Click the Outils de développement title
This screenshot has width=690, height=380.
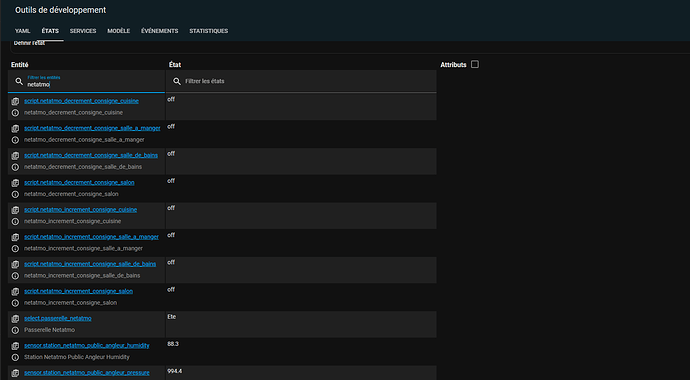(60, 10)
